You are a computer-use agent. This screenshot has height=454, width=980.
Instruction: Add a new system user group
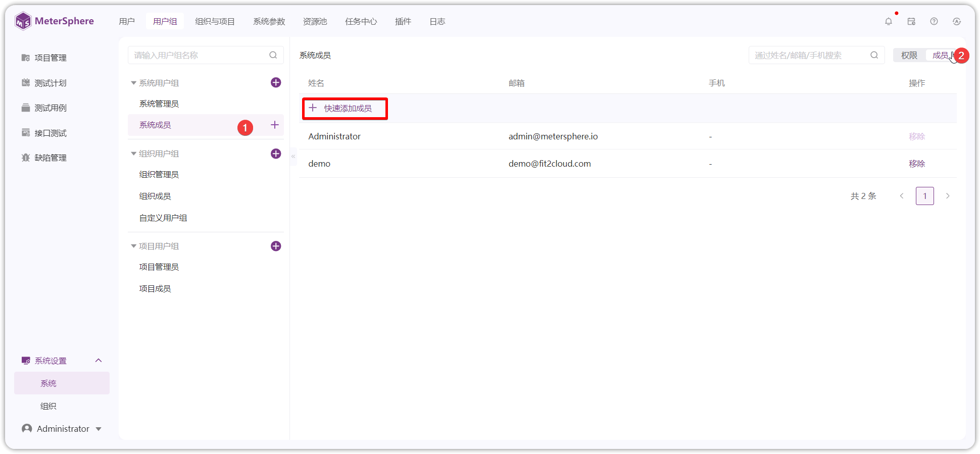[276, 82]
